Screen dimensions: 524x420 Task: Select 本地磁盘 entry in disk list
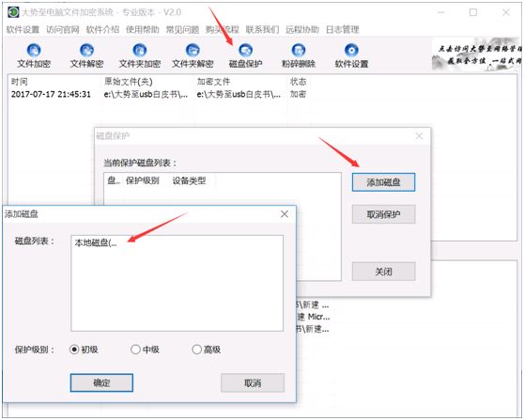pos(96,242)
